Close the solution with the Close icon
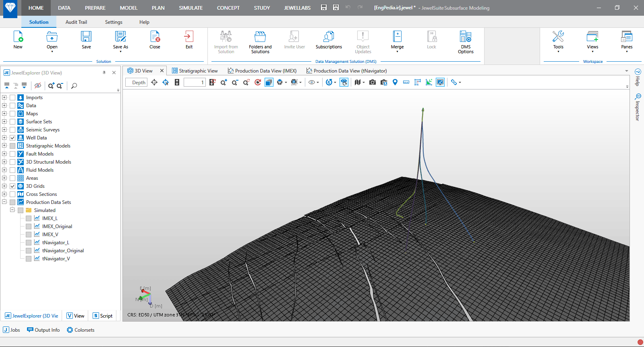Screen dimensions: 644x347 [x=155, y=37]
